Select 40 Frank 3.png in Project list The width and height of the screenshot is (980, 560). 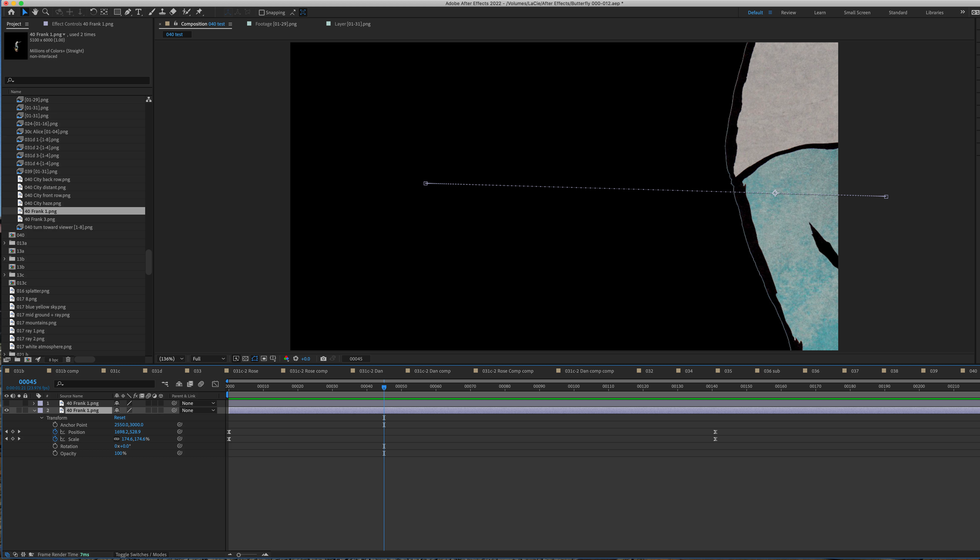[x=40, y=219]
